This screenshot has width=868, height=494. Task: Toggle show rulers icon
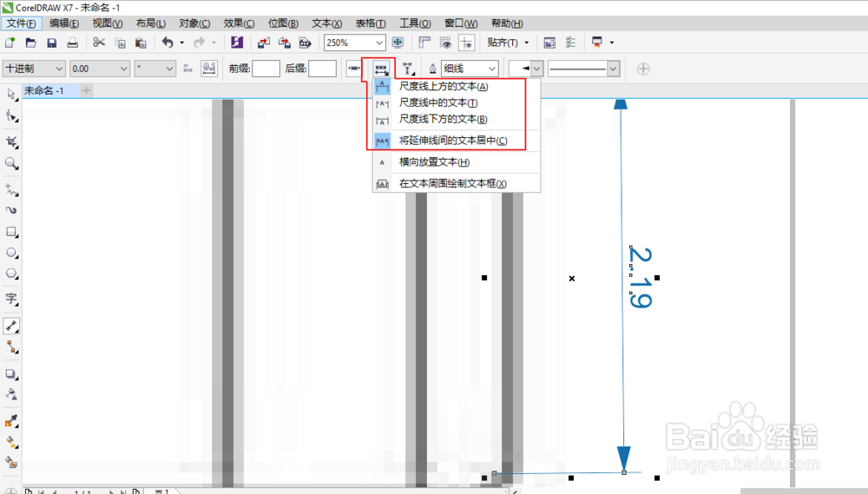424,43
